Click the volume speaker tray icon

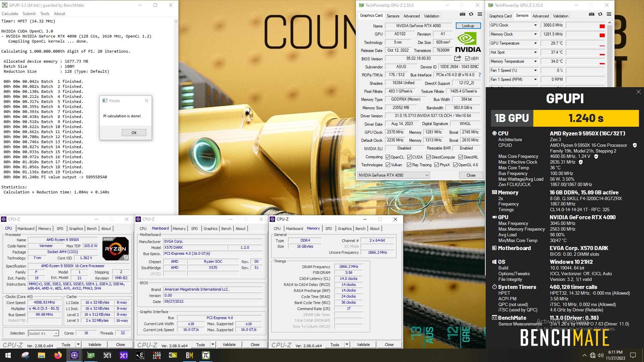(601, 355)
